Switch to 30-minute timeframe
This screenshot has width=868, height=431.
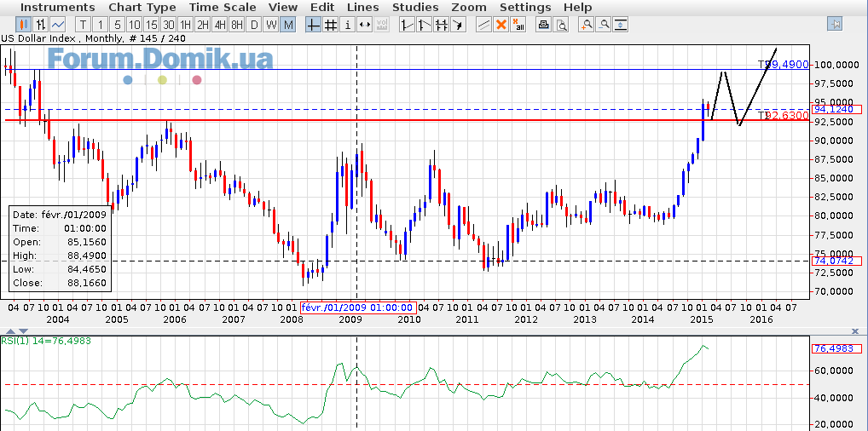[x=169, y=25]
